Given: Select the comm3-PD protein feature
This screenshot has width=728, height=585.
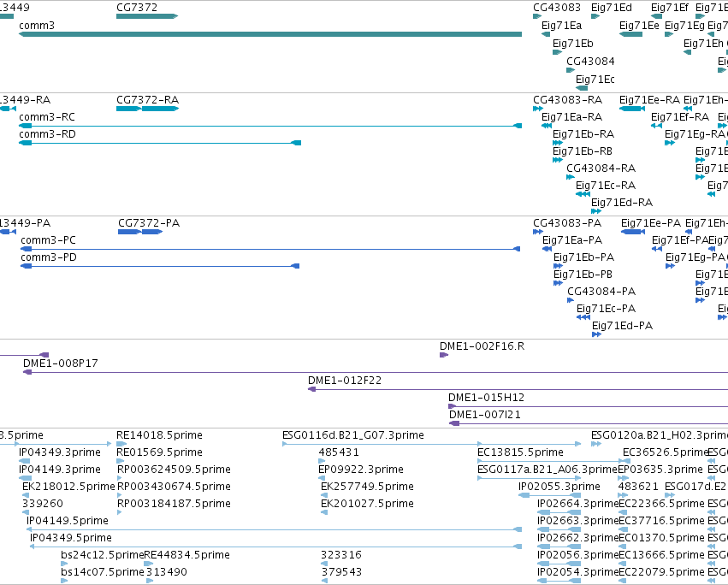Looking at the screenshot, I should click(x=160, y=266).
